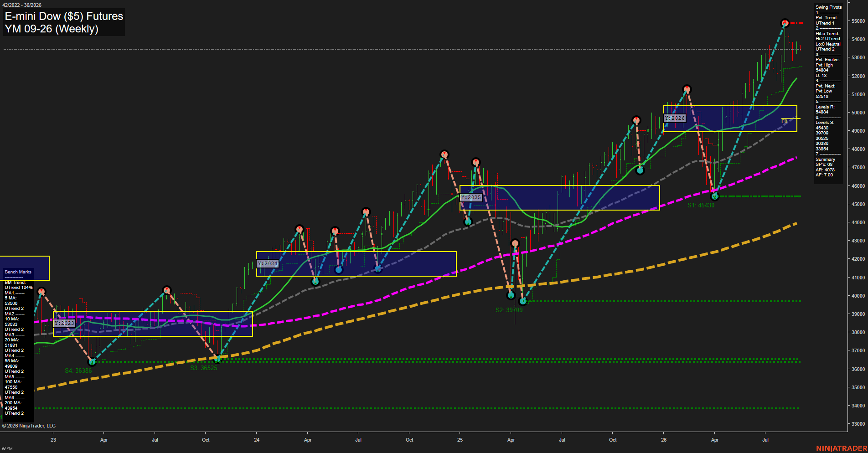868x453 pixels.
Task: Click the 42/2022 - 36/2026 date range
Action: (x=22, y=5)
